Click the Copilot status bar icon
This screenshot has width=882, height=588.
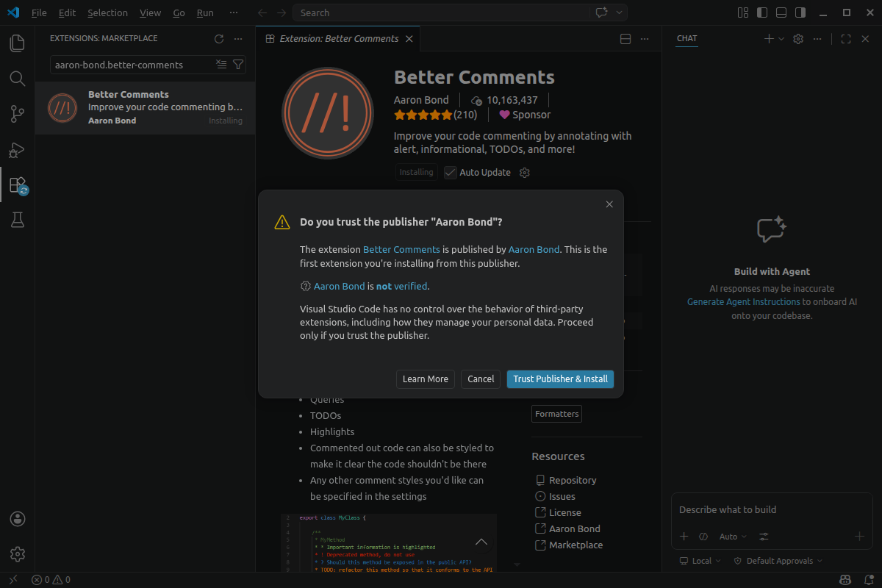pos(846,580)
